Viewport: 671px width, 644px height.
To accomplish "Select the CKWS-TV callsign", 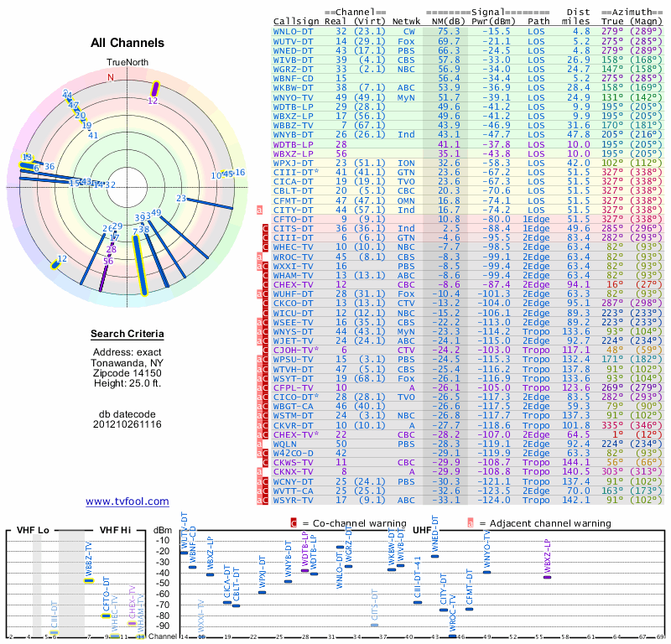I will point(293,463).
